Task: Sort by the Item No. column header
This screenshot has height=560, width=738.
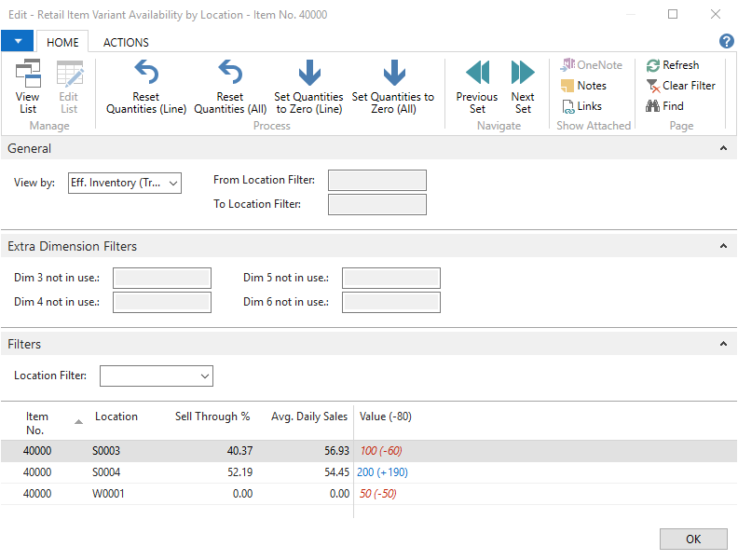Action: pyautogui.click(x=37, y=423)
